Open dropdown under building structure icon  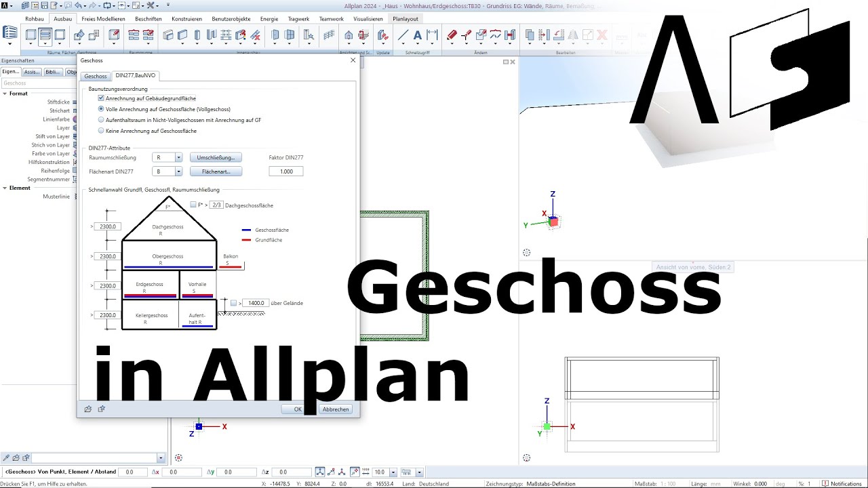tap(10, 45)
